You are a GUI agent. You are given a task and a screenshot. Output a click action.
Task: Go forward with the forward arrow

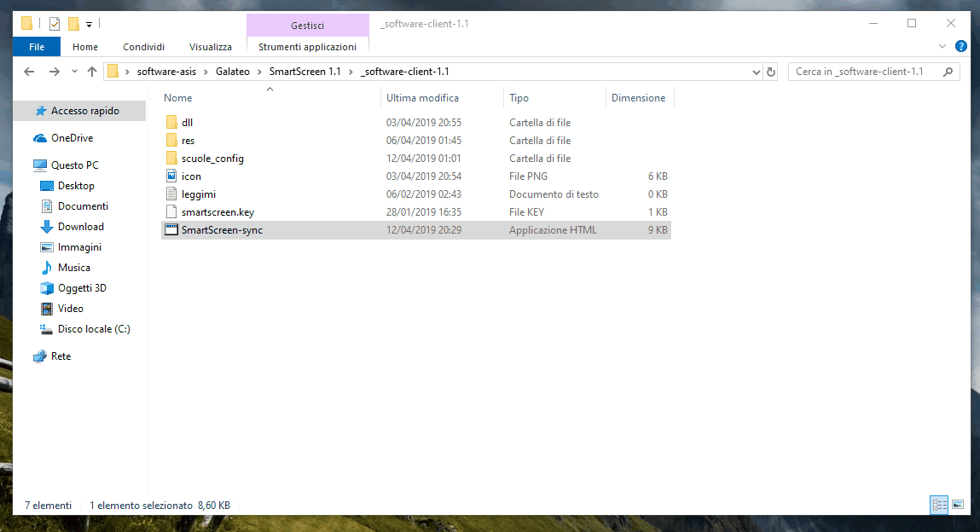(55, 72)
